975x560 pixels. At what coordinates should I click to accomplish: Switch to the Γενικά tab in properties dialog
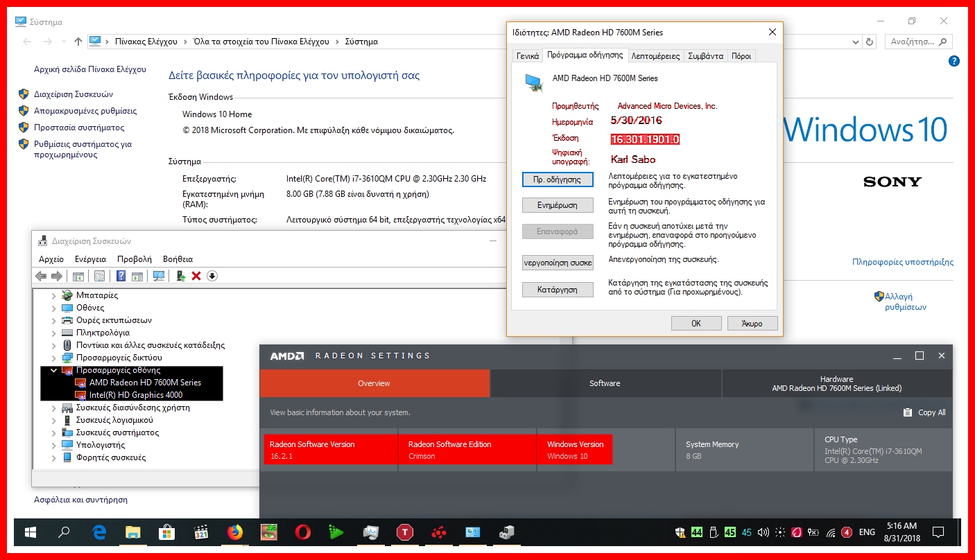coord(528,56)
